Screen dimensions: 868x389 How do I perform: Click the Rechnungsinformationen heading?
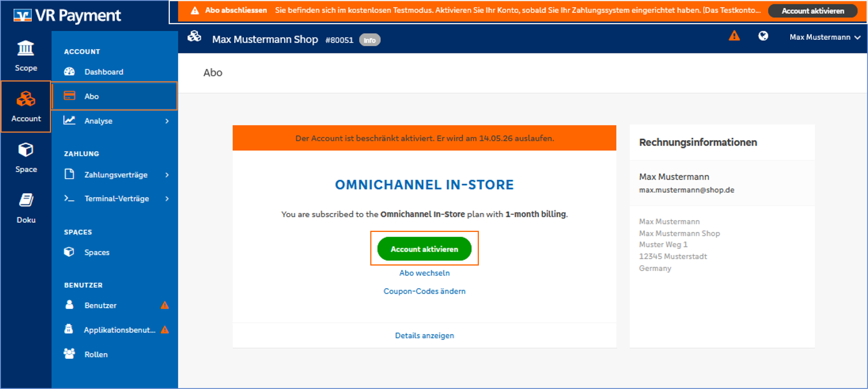click(698, 142)
